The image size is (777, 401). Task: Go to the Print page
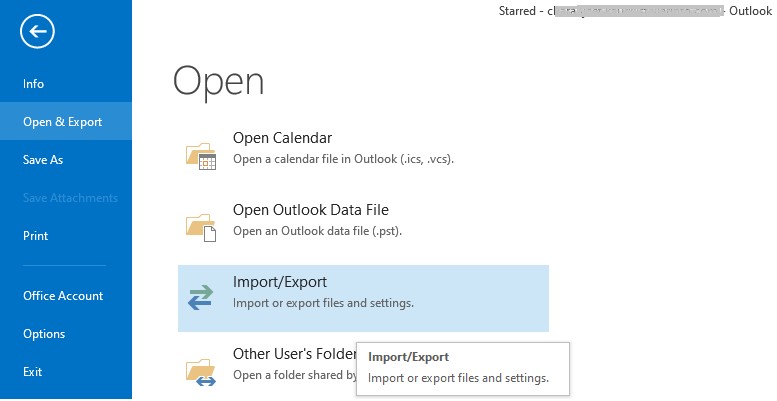tap(36, 236)
